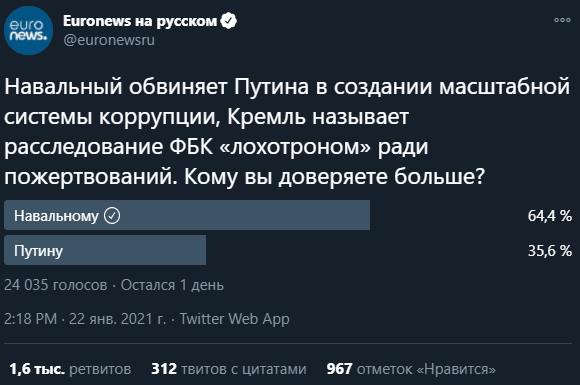The width and height of the screenshot is (580, 385).
Task: Click the 24 035 голосов vote count
Action: tap(55, 285)
